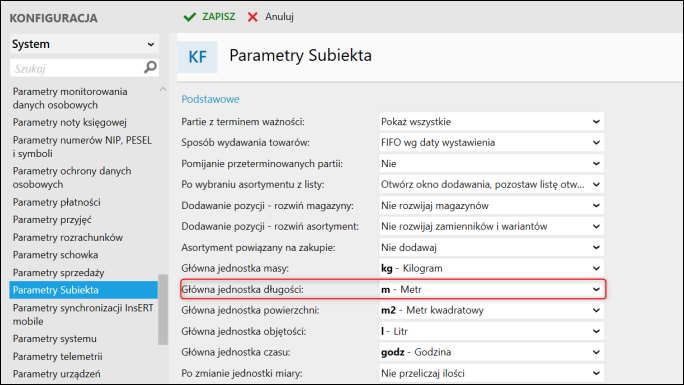The image size is (684, 385).
Task: Open Pomijanie przeterminowanych partii dropdown
Action: coord(491,164)
